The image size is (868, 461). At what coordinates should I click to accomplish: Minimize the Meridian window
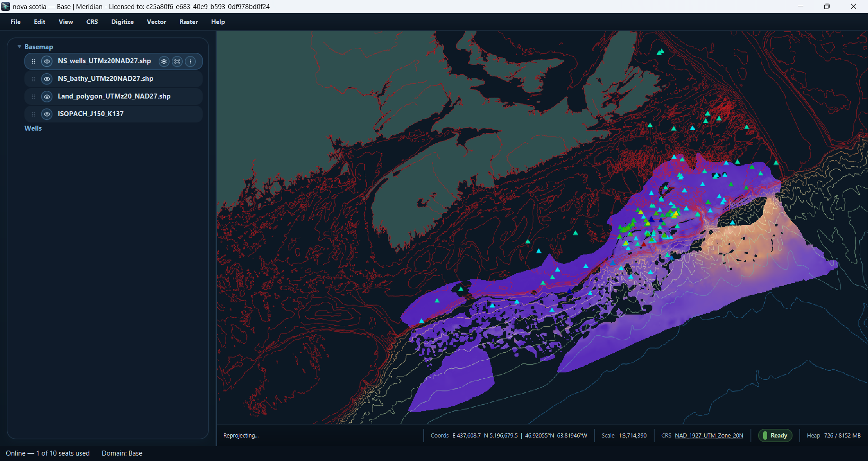(x=801, y=6)
